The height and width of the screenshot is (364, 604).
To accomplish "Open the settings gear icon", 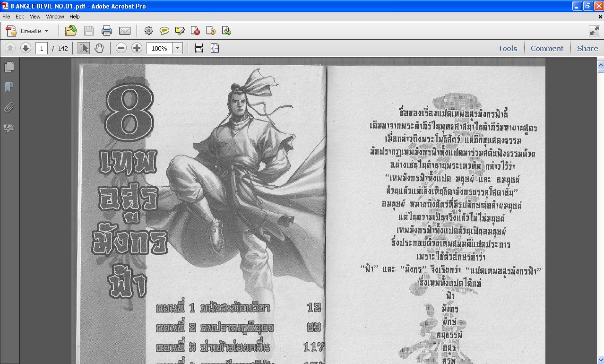I will coord(149,31).
